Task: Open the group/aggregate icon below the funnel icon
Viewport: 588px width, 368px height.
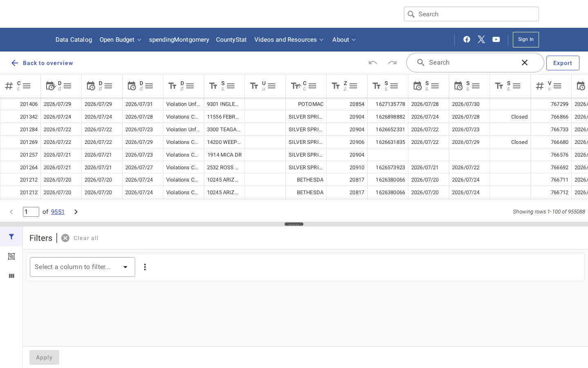Action: pos(11,256)
